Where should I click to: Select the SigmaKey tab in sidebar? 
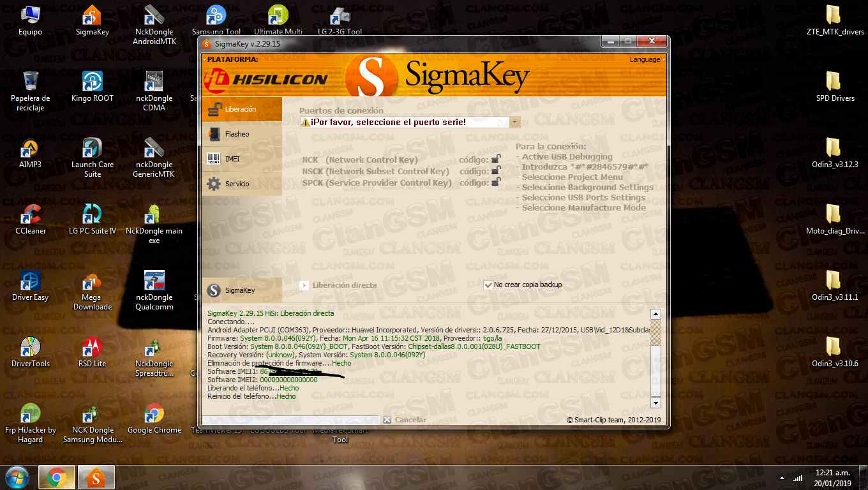click(x=241, y=290)
